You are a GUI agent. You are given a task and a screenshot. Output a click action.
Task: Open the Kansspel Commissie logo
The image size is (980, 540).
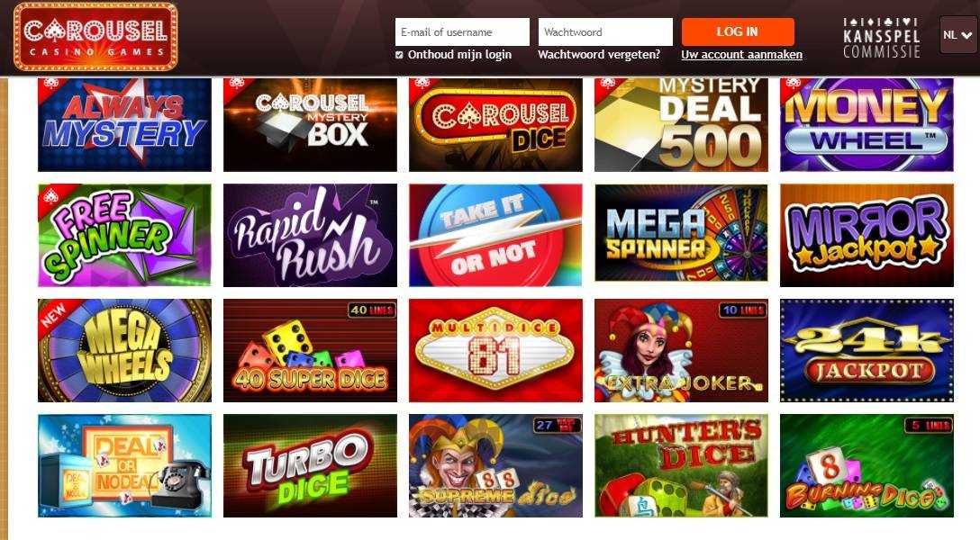[881, 38]
